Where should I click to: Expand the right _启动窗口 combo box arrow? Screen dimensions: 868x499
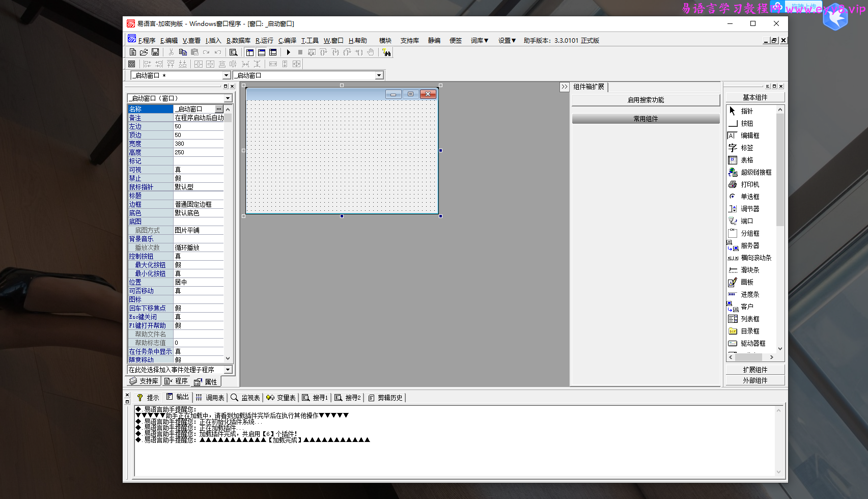(379, 75)
